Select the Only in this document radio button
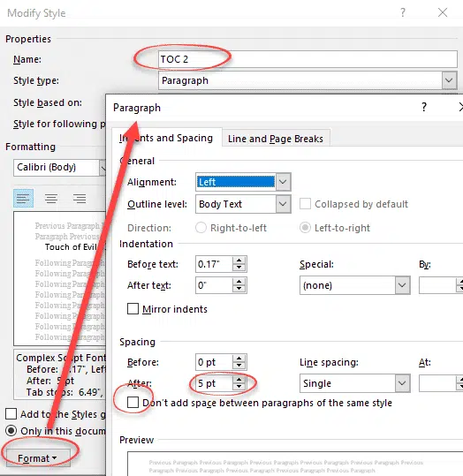This screenshot has height=476, width=463. pos(11,430)
